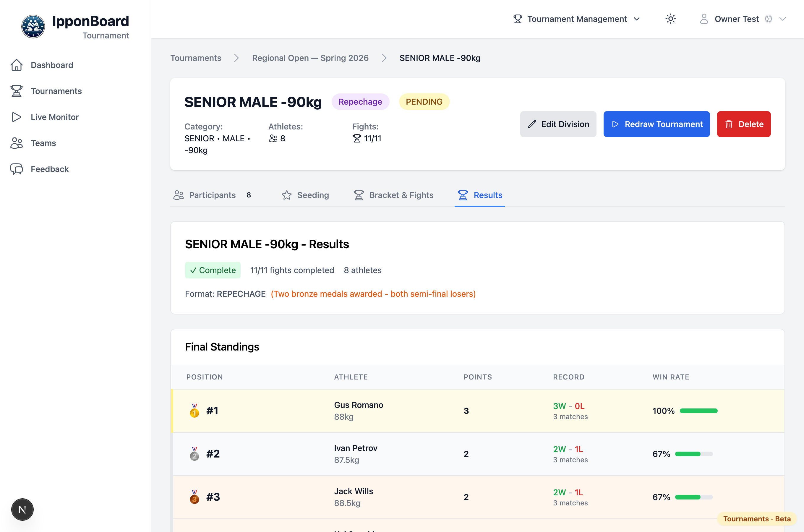Viewport: 804px width, 532px height.
Task: Click the Edit Division button
Action: [x=558, y=124]
